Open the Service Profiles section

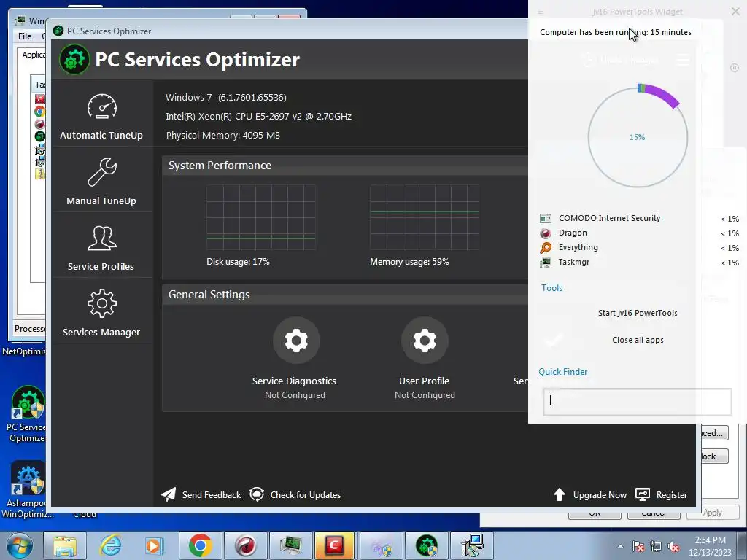point(101,248)
